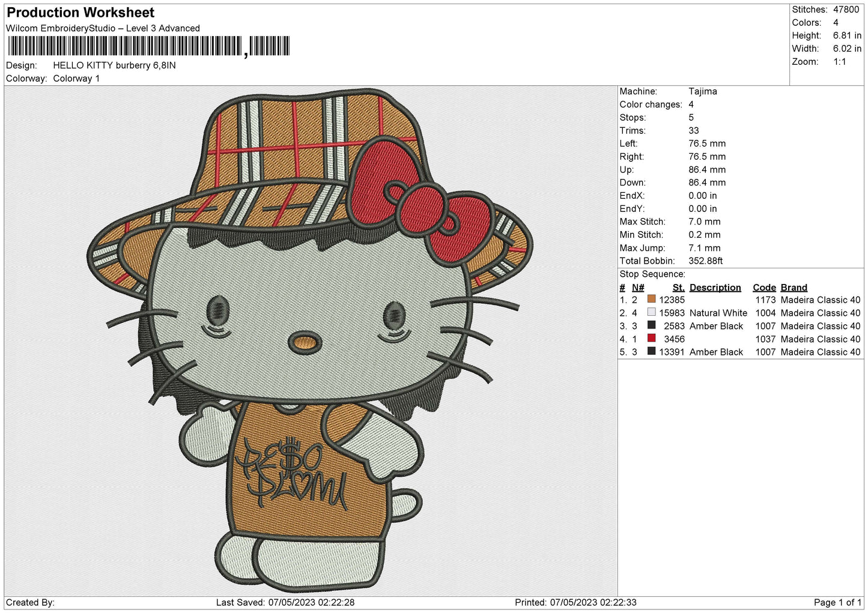868x613 pixels.
Task: Click stitch count '12385' in stop 1
Action: (x=672, y=300)
